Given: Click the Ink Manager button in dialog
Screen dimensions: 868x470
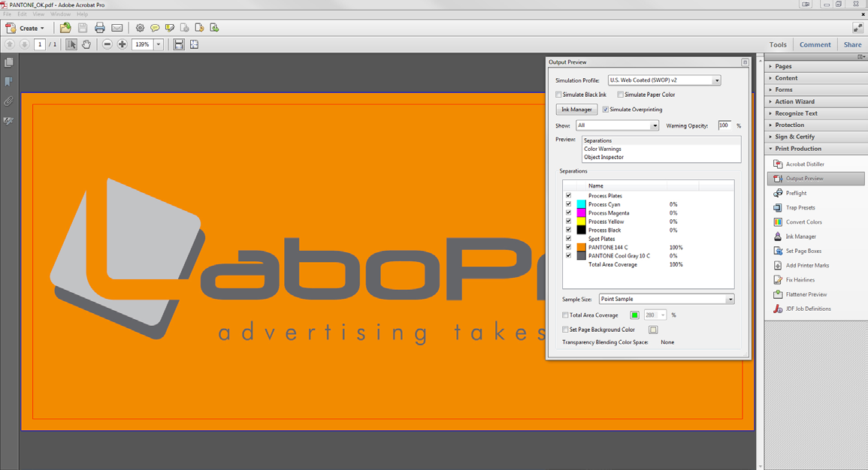Looking at the screenshot, I should pos(576,110).
